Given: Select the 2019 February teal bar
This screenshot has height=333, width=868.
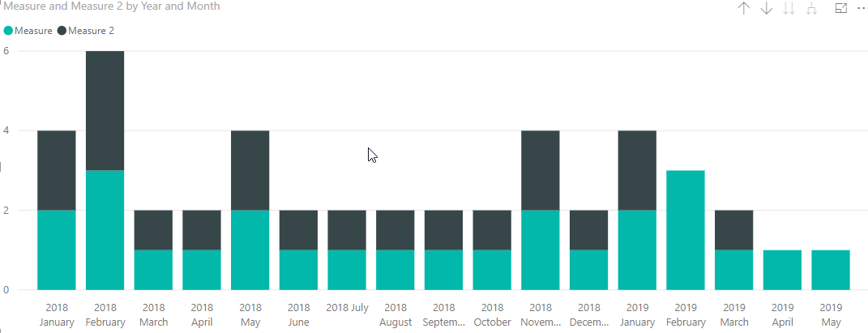Looking at the screenshot, I should [x=686, y=230].
